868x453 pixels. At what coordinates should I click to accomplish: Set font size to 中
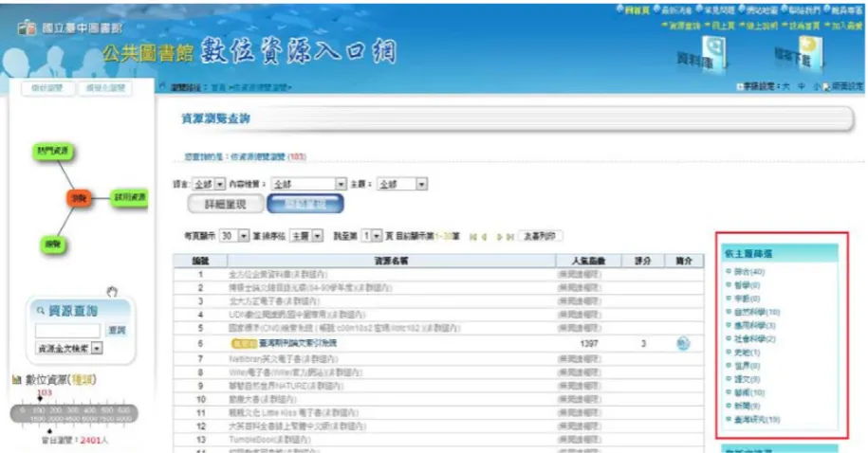801,87
